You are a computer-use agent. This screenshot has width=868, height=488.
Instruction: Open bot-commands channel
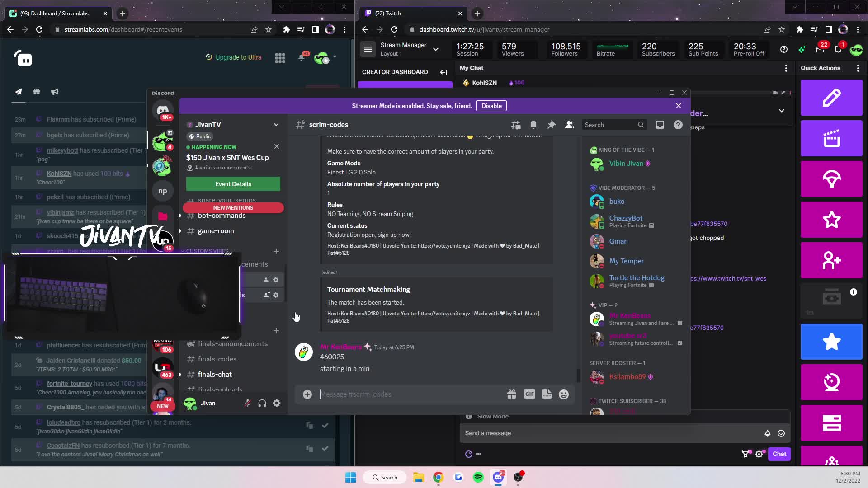point(232,216)
